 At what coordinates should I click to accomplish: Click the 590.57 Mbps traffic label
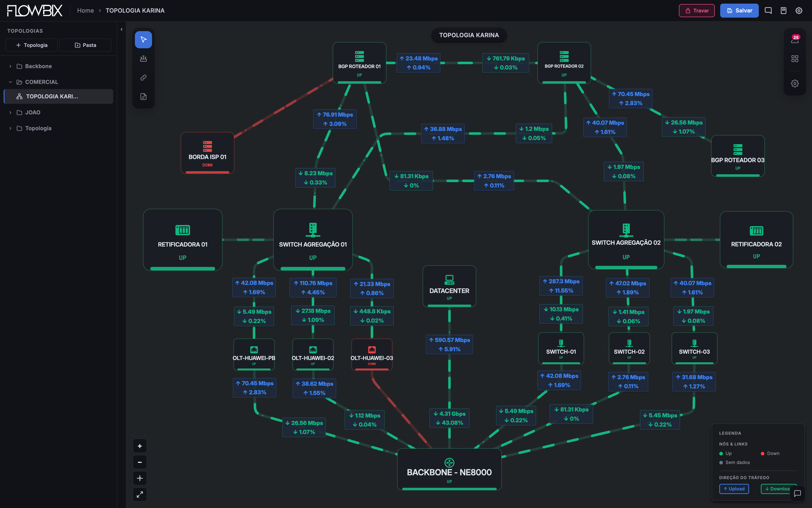click(449, 344)
